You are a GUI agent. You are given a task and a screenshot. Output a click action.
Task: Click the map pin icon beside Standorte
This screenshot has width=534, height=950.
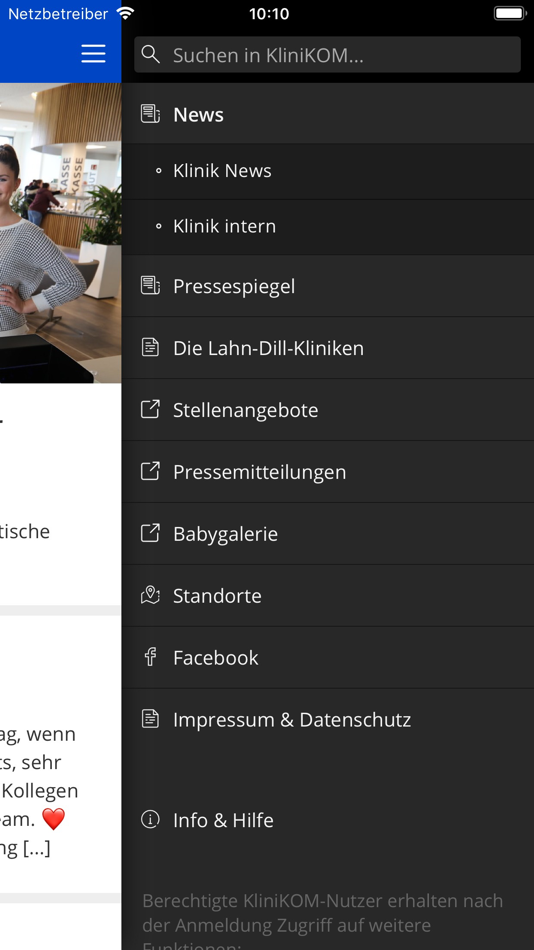pyautogui.click(x=150, y=595)
